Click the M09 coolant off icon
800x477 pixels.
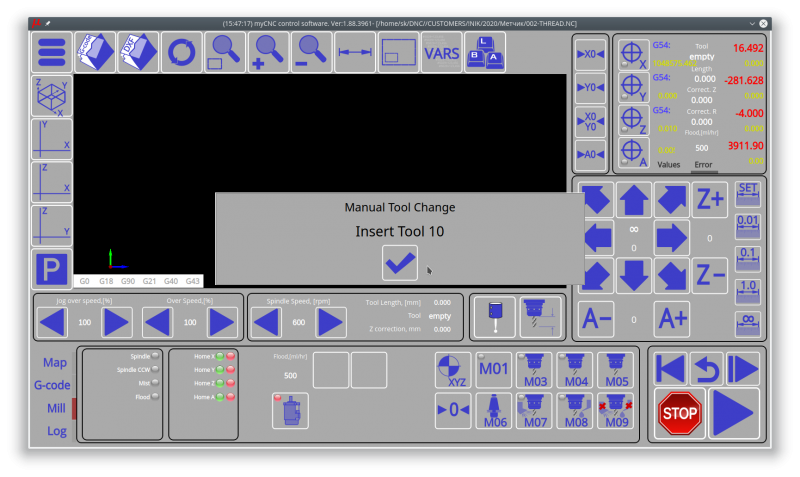click(x=615, y=410)
